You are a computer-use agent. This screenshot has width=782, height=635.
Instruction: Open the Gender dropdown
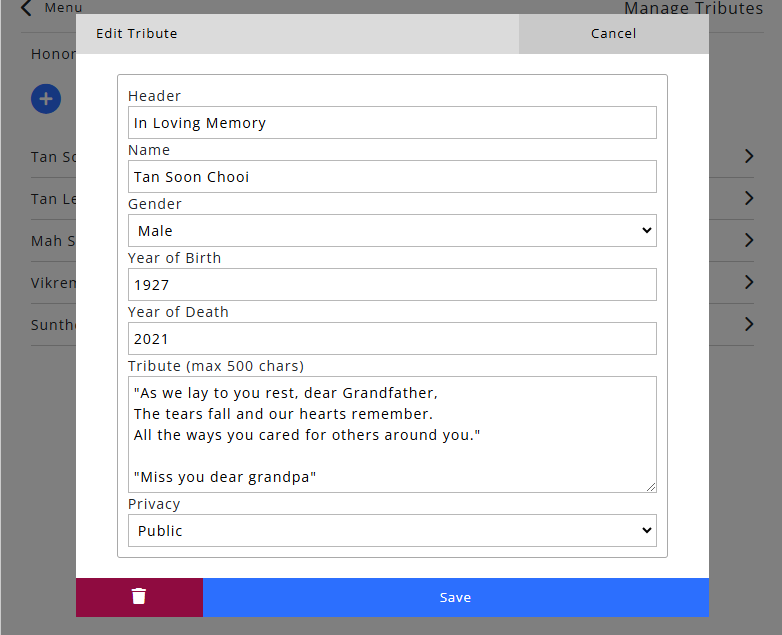point(392,231)
